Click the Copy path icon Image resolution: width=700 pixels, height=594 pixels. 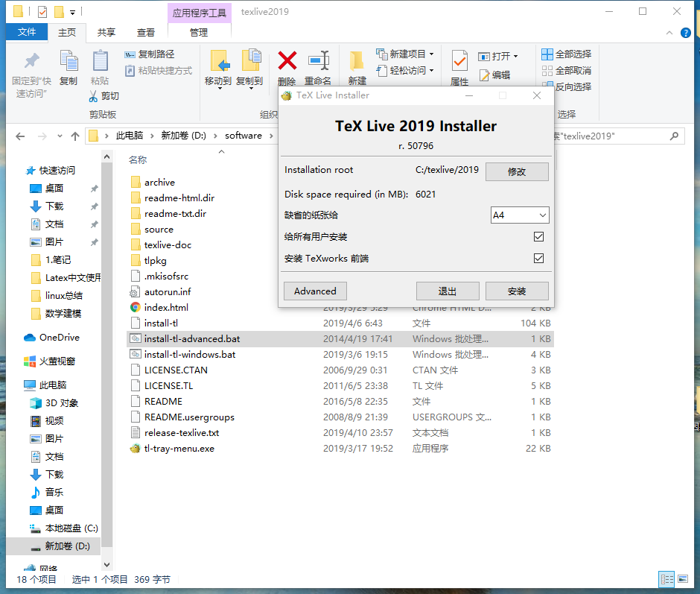click(130, 54)
